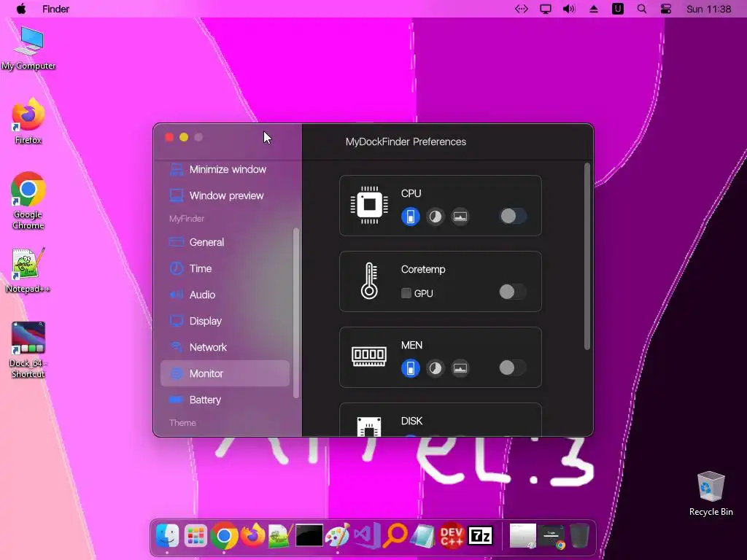Select Google Chrome desktop shortcut
The width and height of the screenshot is (747, 560).
[x=28, y=201]
